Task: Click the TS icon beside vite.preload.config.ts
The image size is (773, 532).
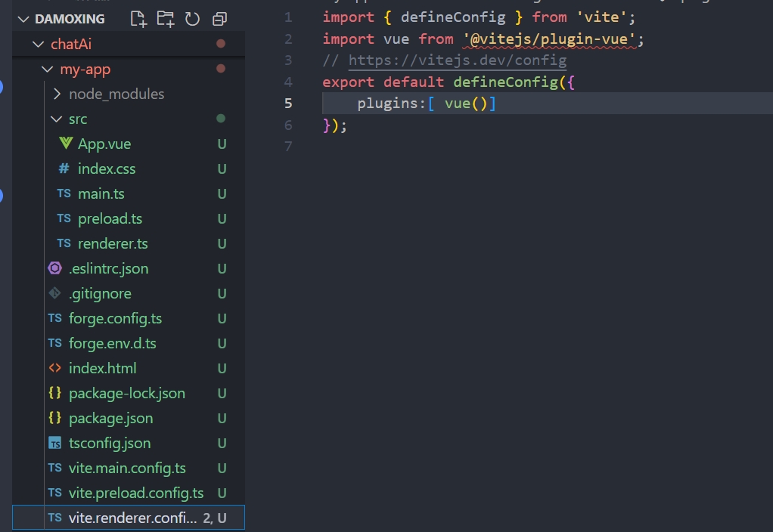Action: pos(55,493)
